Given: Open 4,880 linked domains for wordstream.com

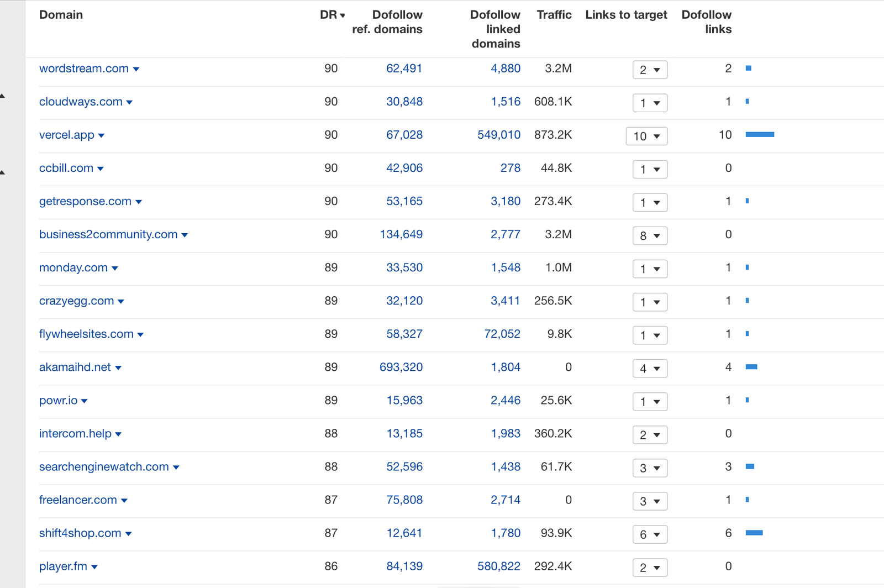Looking at the screenshot, I should 506,69.
